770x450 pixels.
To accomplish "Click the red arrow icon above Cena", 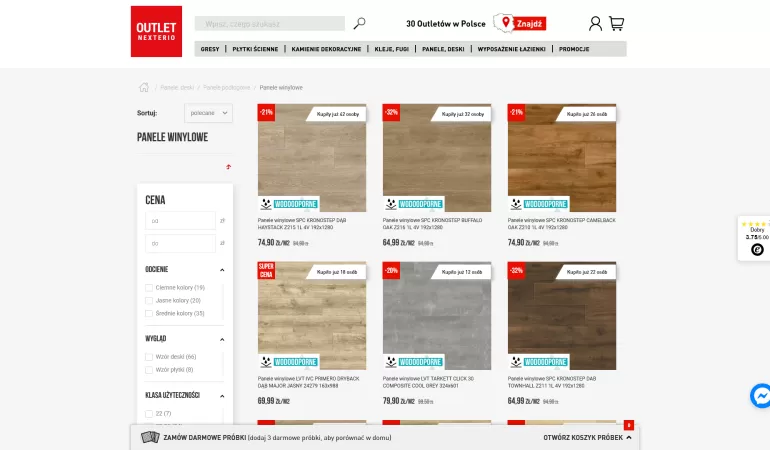I will 228,167.
